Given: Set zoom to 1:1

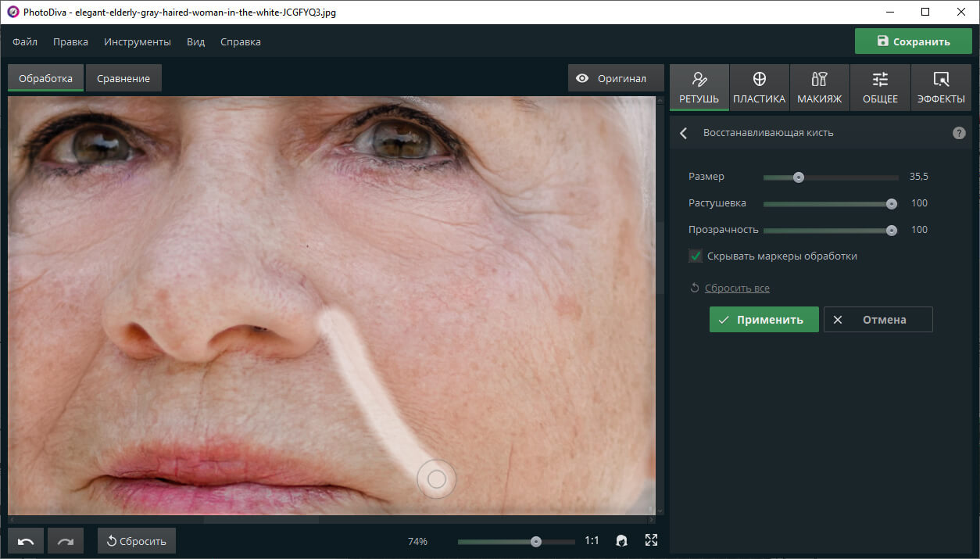Looking at the screenshot, I should [592, 541].
